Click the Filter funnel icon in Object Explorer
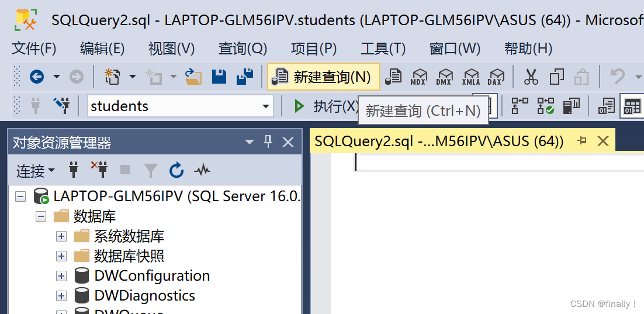 tap(150, 170)
